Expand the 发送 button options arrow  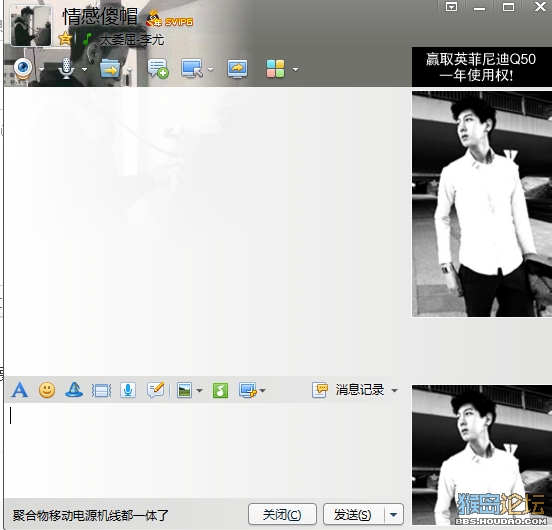tap(394, 515)
